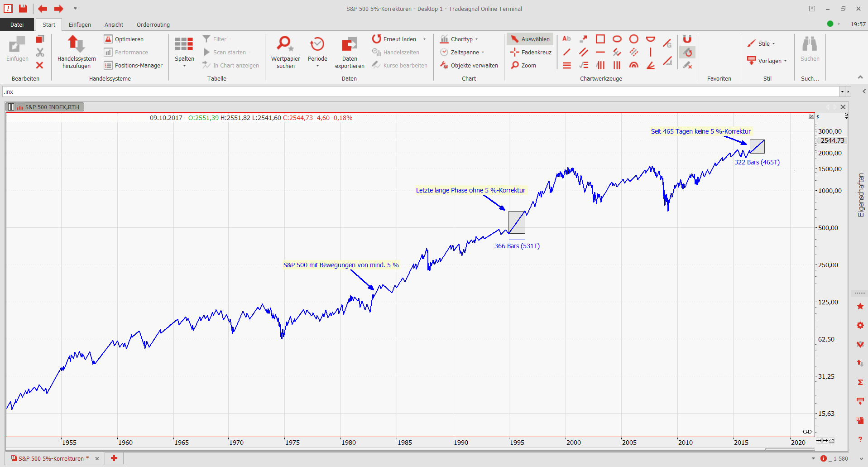Screen dimensions: 868x467
Task: Switch to the Einfügen ribbon tab
Action: pyautogui.click(x=80, y=24)
